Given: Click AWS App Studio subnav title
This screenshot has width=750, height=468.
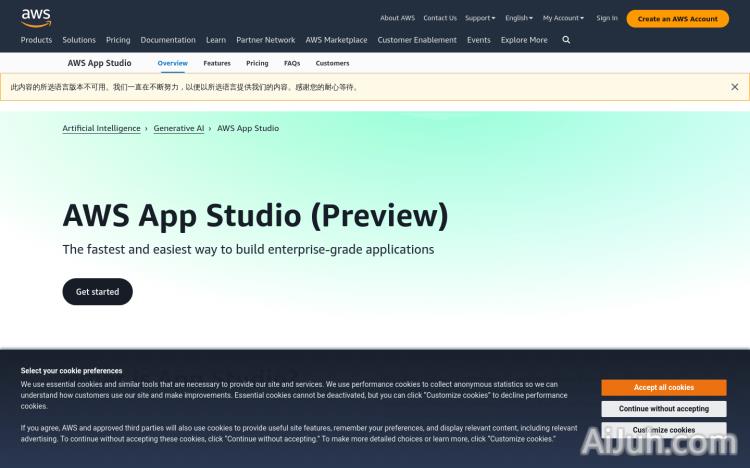Looking at the screenshot, I should pyautogui.click(x=99, y=63).
